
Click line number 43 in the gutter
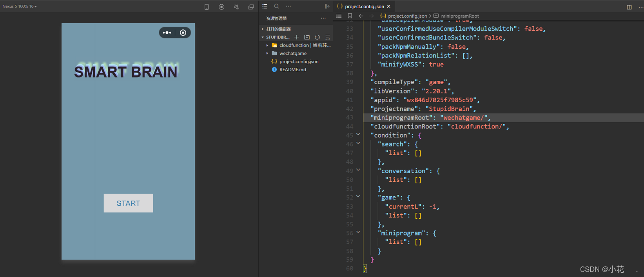coord(349,118)
